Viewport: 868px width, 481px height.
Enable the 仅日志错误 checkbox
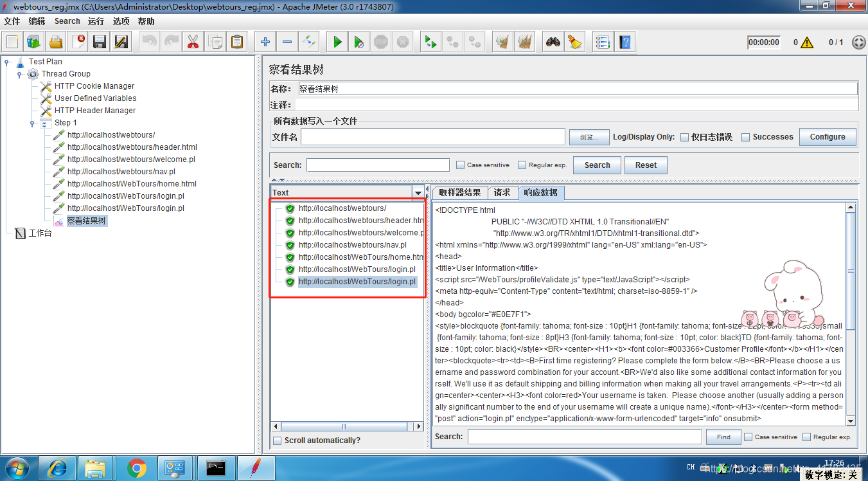point(685,137)
